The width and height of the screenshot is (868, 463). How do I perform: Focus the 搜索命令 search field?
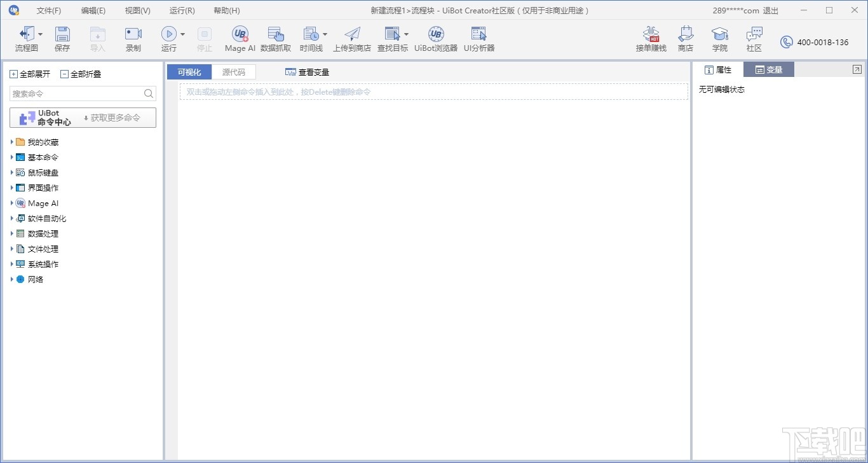coord(83,93)
